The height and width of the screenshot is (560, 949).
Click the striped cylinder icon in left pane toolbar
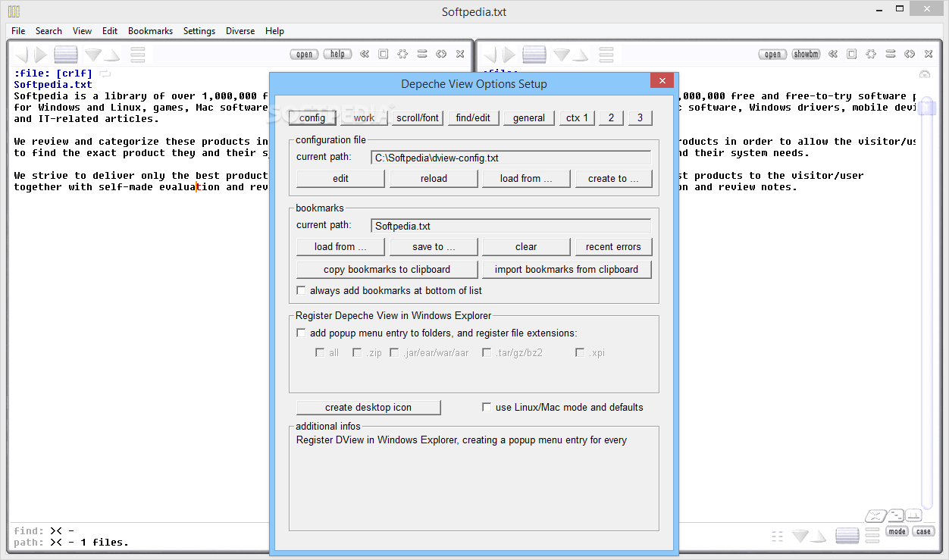point(66,55)
